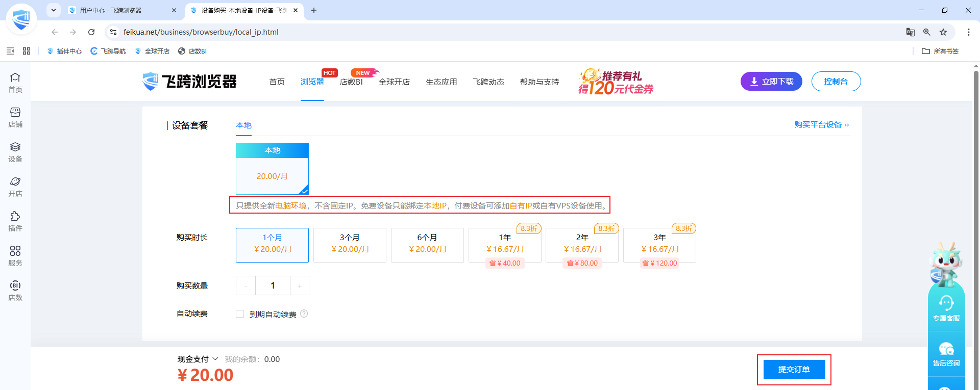Viewport: 980px width, 390px height.
Task: Open the 开店 sidebar icon
Action: 15,187
